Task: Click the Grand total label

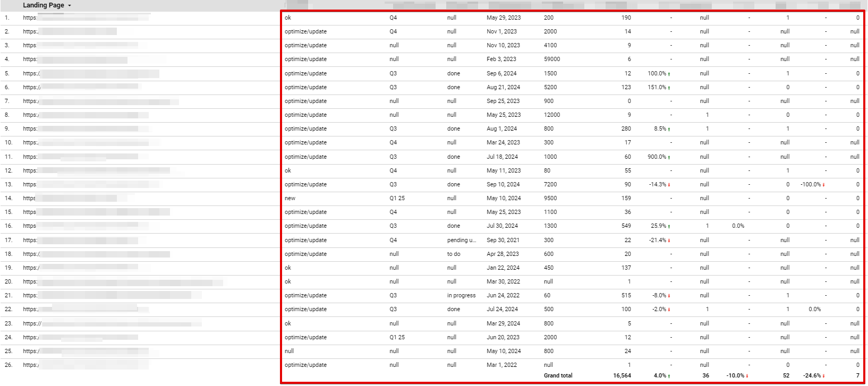Action: click(x=558, y=375)
